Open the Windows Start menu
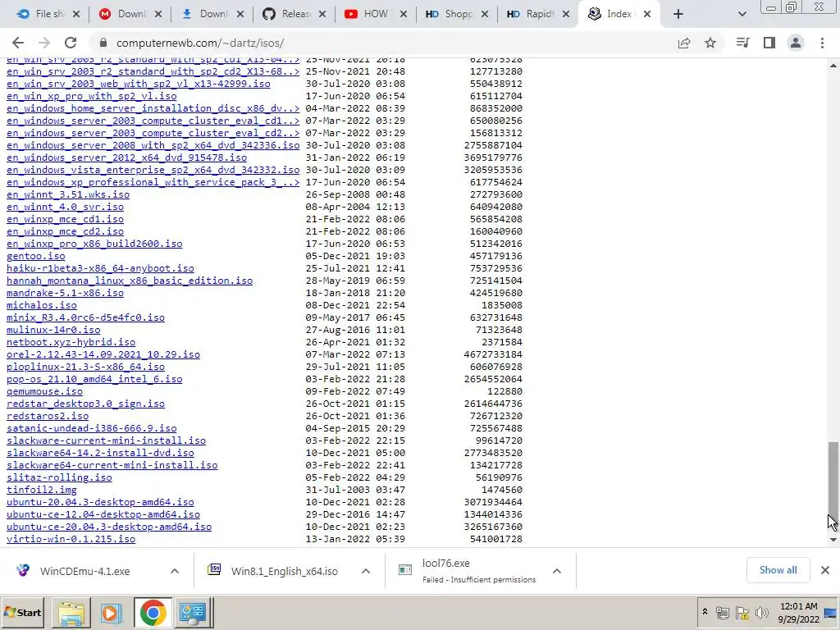Screen dimensions: 840x630 pos(22,612)
